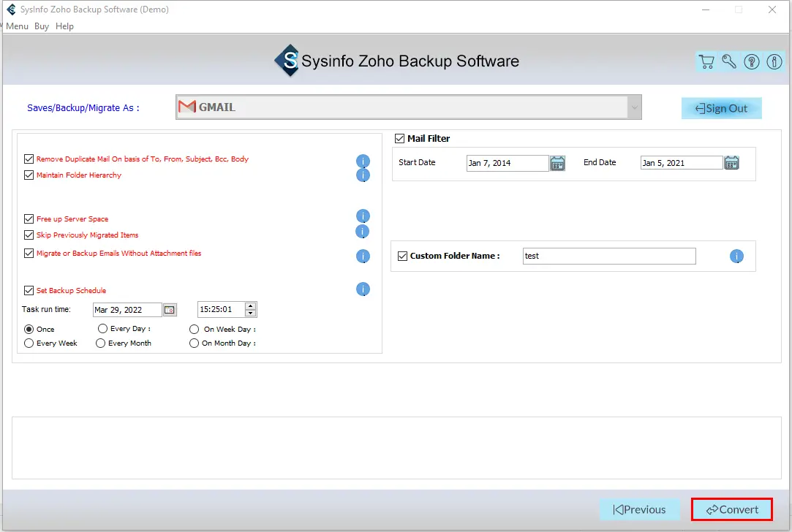
Task: Open the Start Date calendar picker
Action: point(558,163)
